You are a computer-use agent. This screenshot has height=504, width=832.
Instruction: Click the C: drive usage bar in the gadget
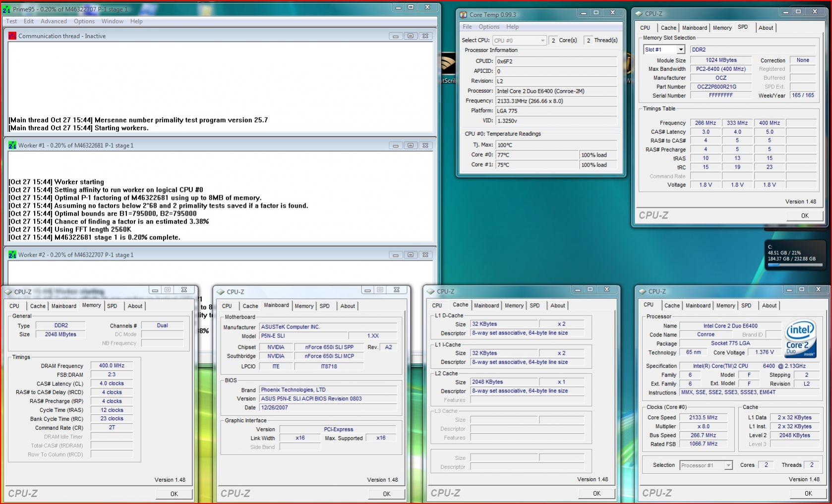[x=795, y=265]
